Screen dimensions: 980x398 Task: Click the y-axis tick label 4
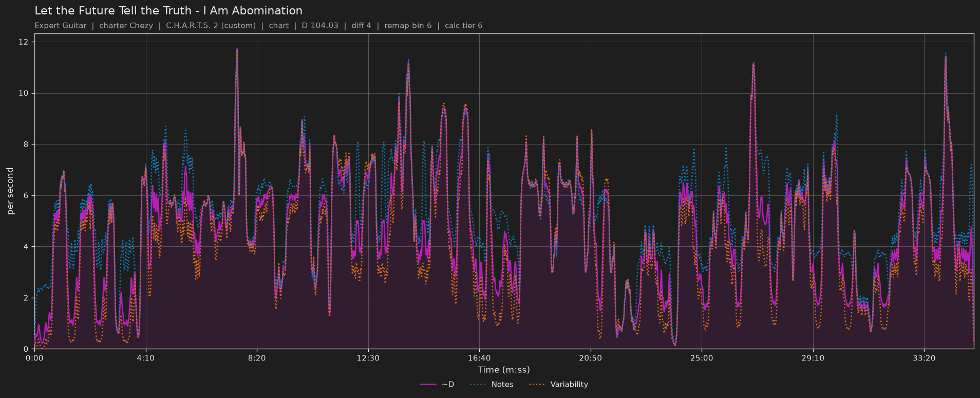tap(26, 247)
